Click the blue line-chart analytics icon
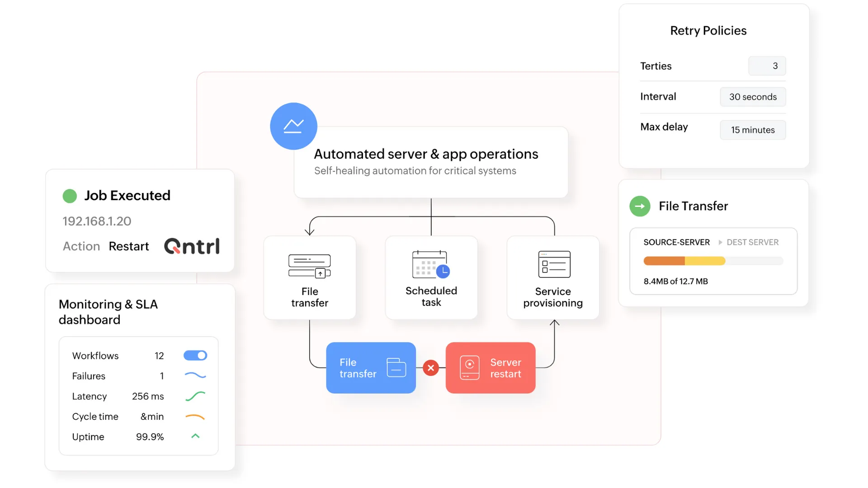This screenshot has height=488, width=868. (293, 126)
